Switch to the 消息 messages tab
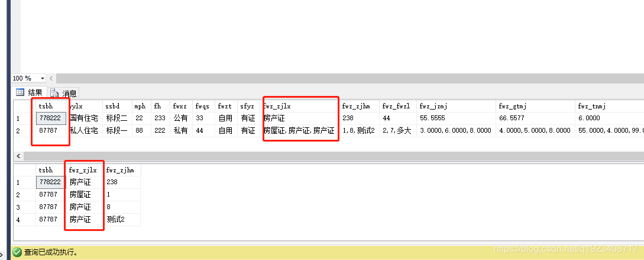Screen dimensions: 644x260 click(63, 93)
